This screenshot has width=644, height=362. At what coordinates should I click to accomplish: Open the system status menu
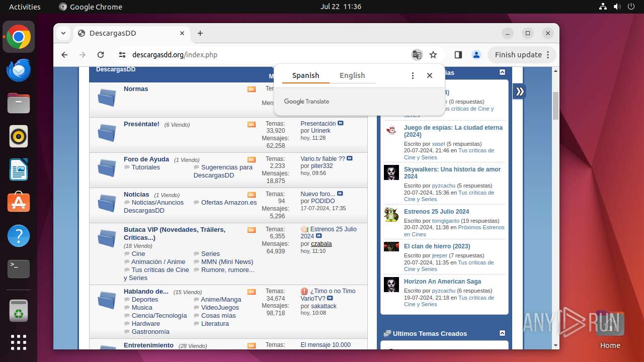tap(617, 7)
